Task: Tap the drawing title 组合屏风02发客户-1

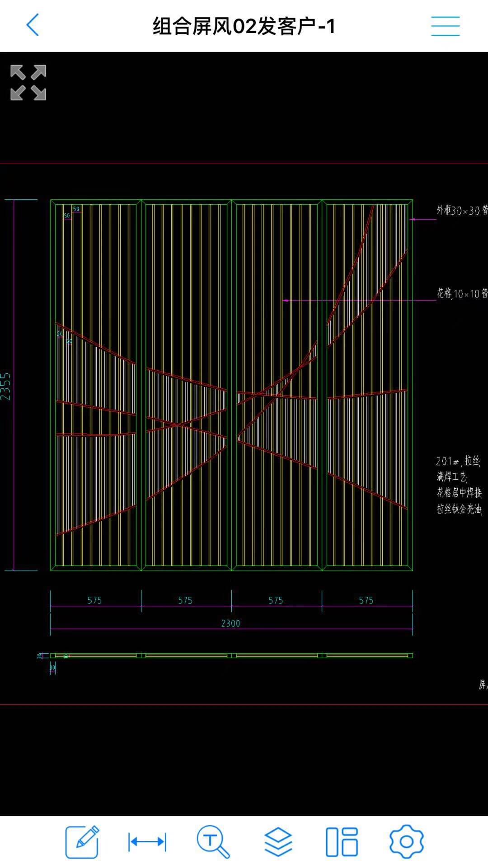Action: 244,26
